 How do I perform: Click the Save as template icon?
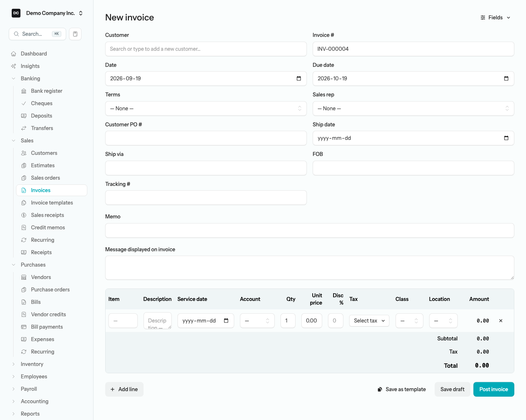[x=380, y=389]
